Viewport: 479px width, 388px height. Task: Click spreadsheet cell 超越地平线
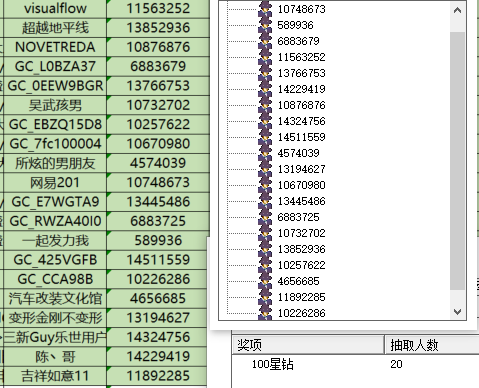click(55, 28)
